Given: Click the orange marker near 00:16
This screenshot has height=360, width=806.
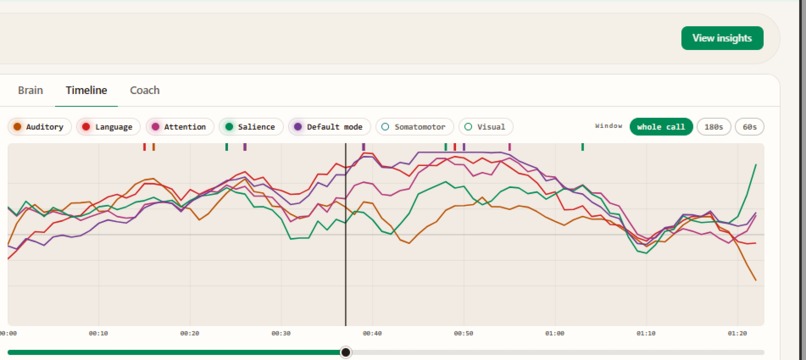Looking at the screenshot, I should [154, 147].
